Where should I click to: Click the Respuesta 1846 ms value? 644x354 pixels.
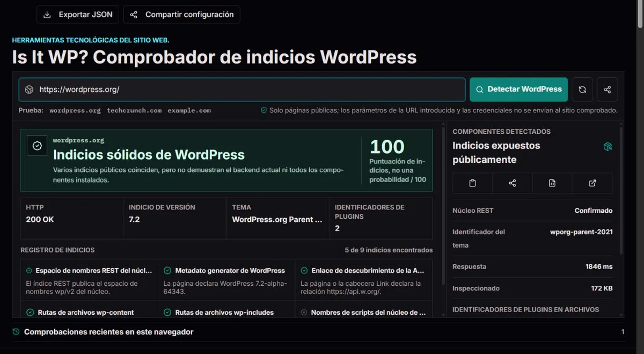(x=599, y=266)
